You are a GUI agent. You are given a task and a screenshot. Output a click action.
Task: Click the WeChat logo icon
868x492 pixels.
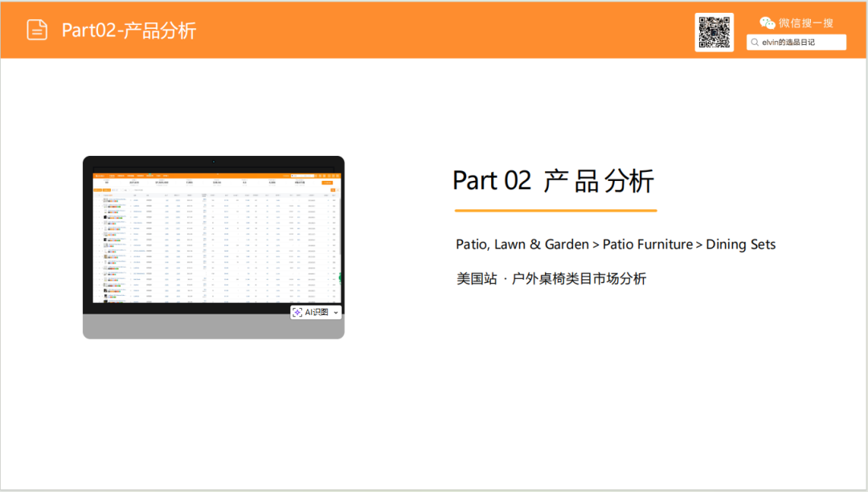tap(768, 23)
